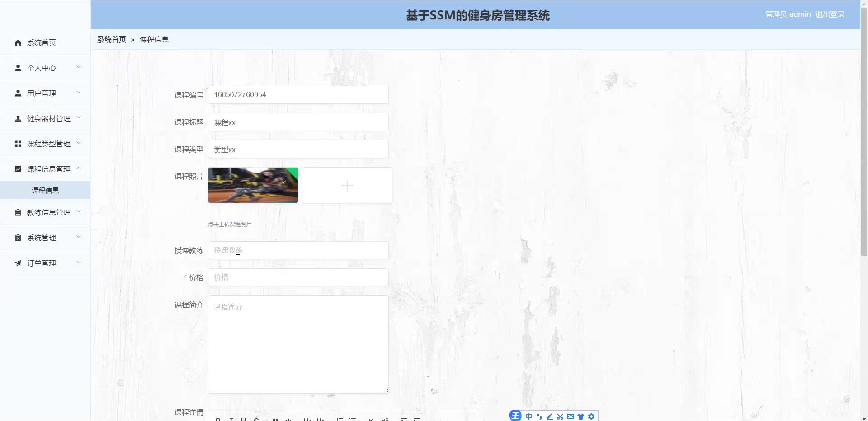This screenshot has width=868, height=421.
Task: Click the home icon beside 系统首页
Action: coord(18,42)
